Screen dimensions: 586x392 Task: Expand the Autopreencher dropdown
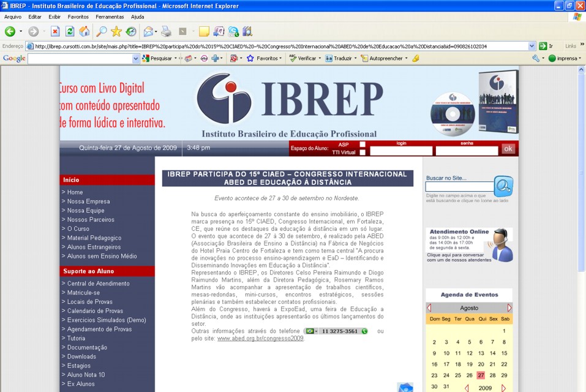(406, 58)
